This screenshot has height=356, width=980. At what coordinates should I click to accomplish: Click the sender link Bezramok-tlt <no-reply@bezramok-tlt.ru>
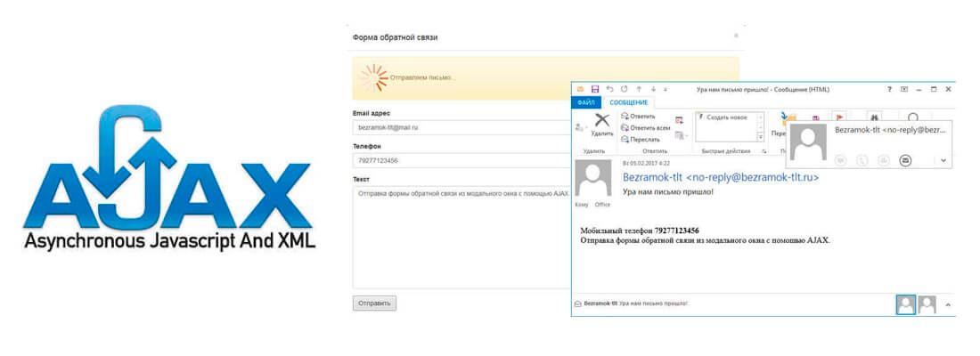[721, 178]
